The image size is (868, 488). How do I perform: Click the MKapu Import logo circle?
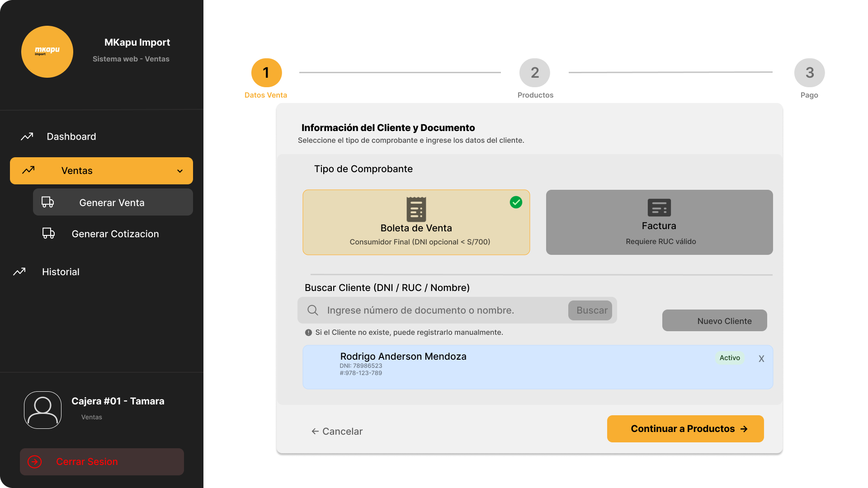click(x=47, y=52)
